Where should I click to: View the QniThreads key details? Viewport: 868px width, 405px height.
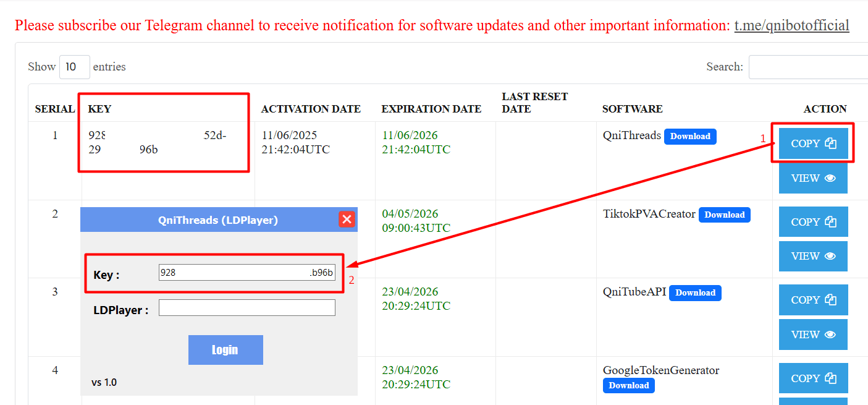coord(813,178)
